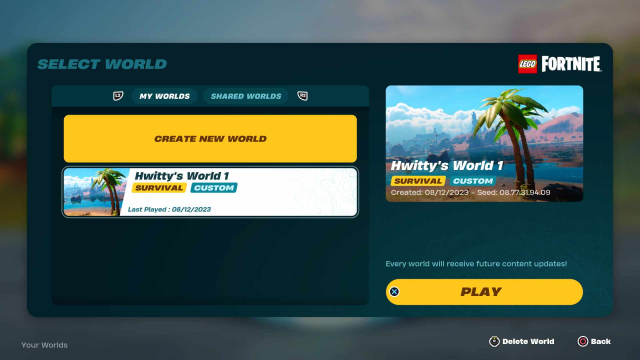Click the controller icon next to Delete World

pyautogui.click(x=494, y=341)
